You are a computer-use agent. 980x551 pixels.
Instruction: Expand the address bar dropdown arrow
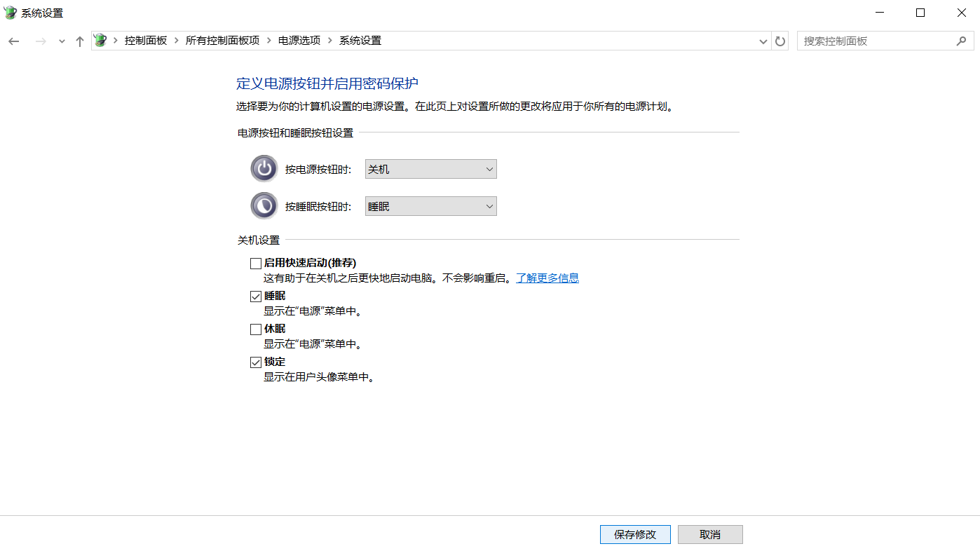(x=763, y=41)
